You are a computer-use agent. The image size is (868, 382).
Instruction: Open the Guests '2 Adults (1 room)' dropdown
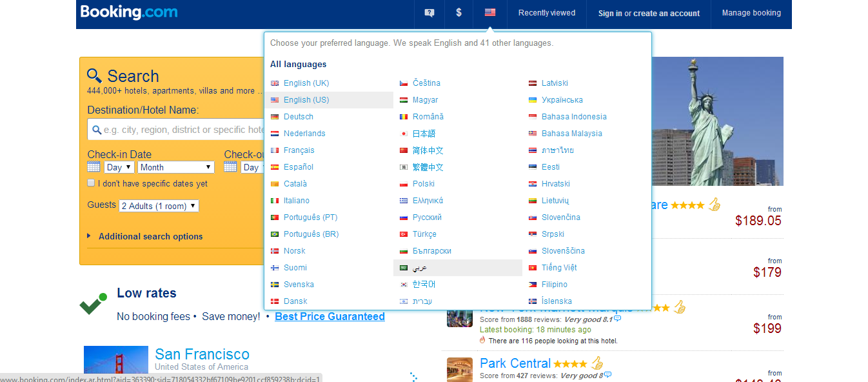pyautogui.click(x=159, y=206)
